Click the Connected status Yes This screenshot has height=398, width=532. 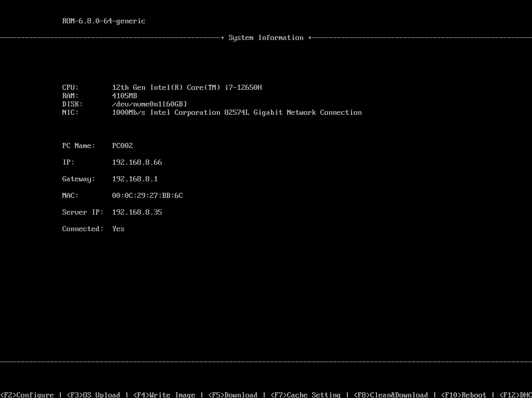point(119,229)
